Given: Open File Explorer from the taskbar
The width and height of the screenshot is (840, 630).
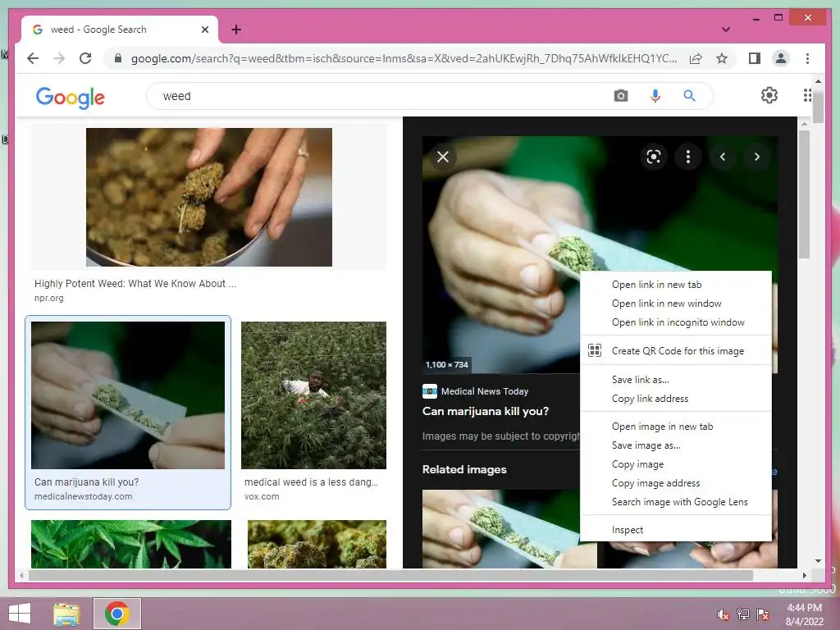Looking at the screenshot, I should coord(66,614).
